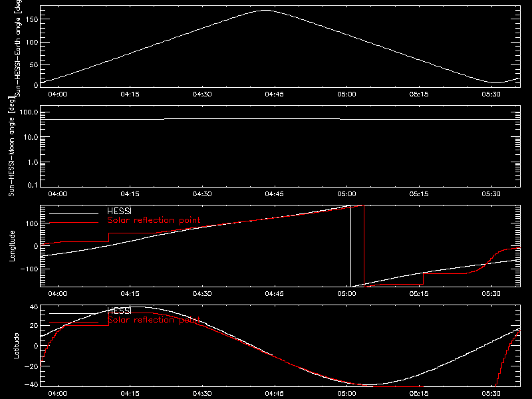Select red Solar reflection point label in Longitude plot
Image resolution: width=532 pixels, height=399 pixels.
point(154,220)
